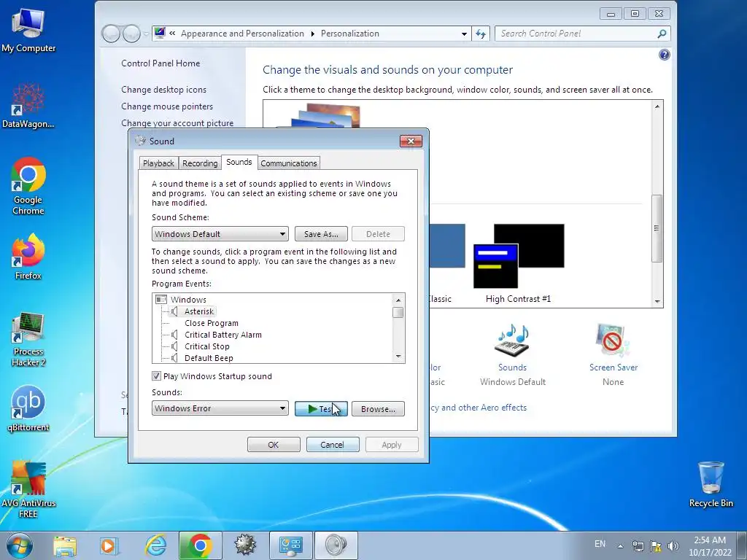Click themes list scrollbar up arrow
This screenshot has width=747, height=560.
coord(657,106)
